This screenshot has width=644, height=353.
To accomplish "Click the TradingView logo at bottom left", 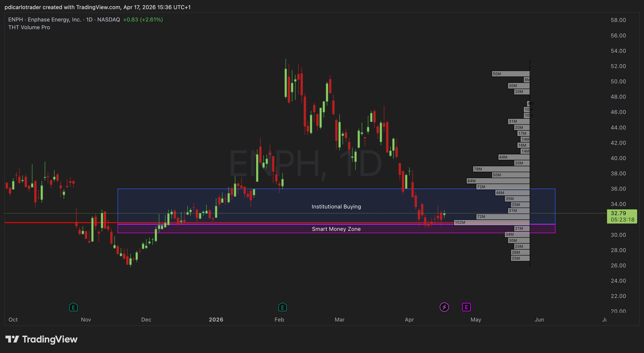I will (x=42, y=339).
